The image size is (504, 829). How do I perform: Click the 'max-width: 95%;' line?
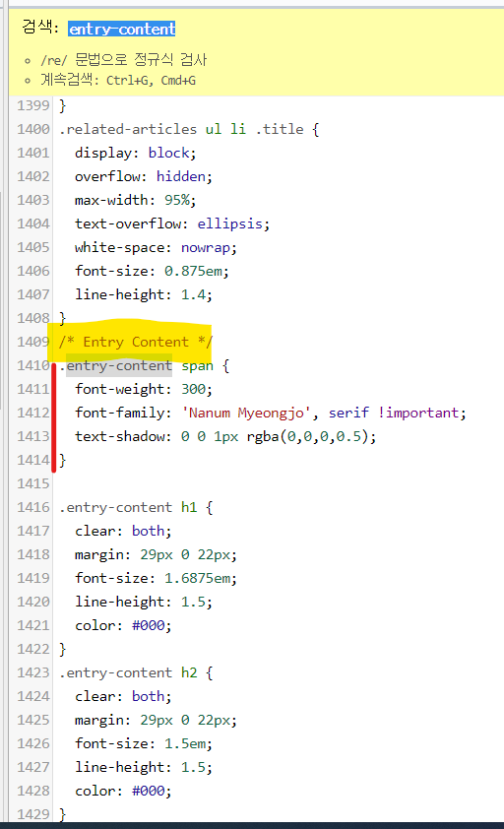point(136,200)
